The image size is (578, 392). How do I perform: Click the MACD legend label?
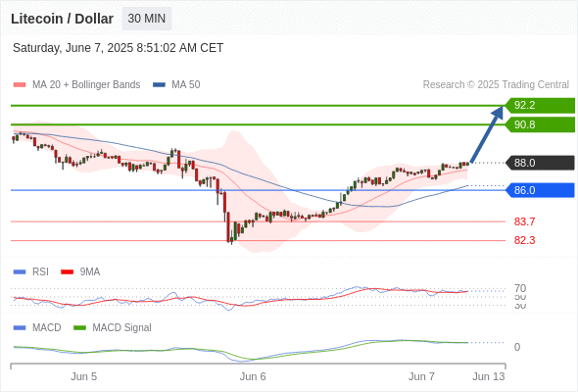tap(46, 327)
